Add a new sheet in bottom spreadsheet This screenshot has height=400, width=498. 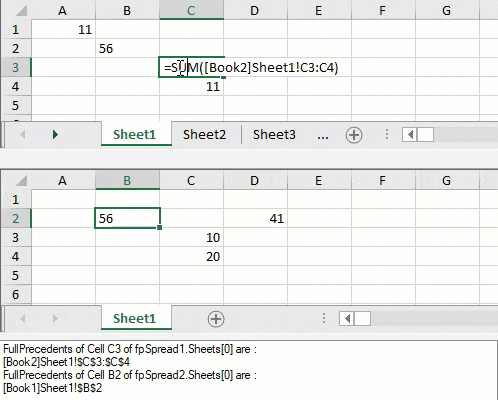216,319
